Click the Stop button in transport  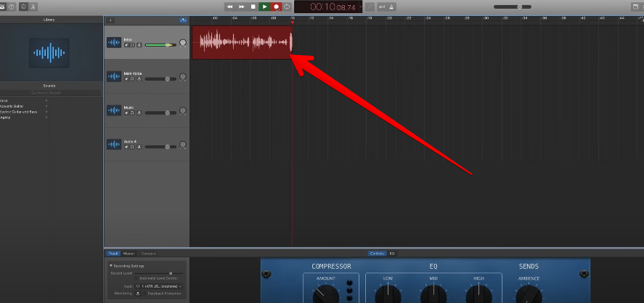253,7
